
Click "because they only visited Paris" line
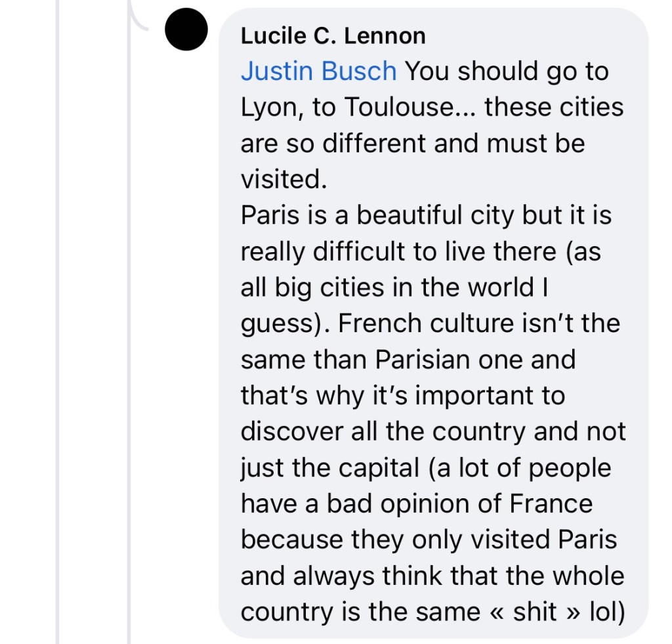(x=429, y=540)
